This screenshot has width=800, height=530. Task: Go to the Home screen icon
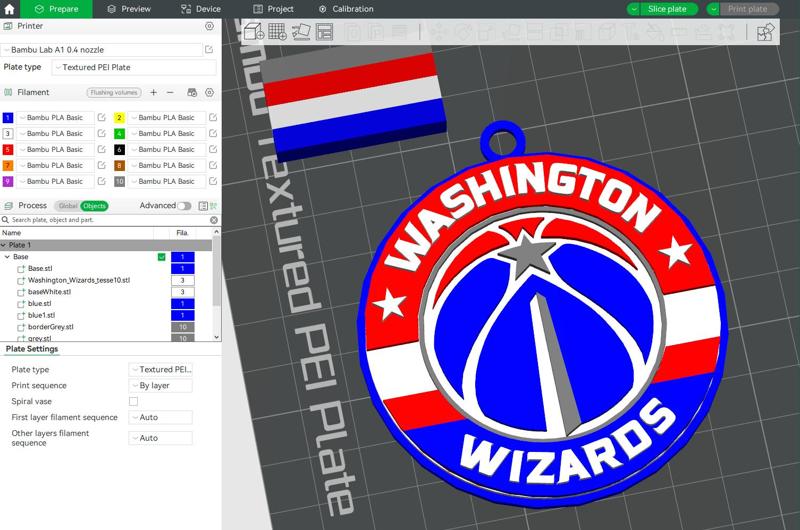pyautogui.click(x=9, y=9)
